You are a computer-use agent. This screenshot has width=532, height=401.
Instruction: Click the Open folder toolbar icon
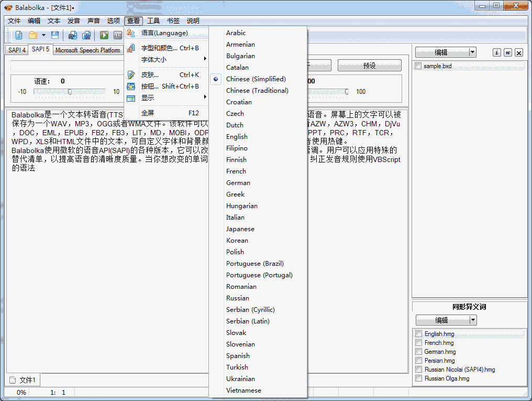33,36
